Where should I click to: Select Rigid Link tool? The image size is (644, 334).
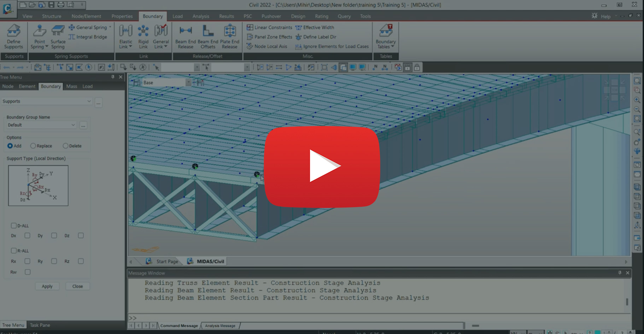click(x=143, y=37)
